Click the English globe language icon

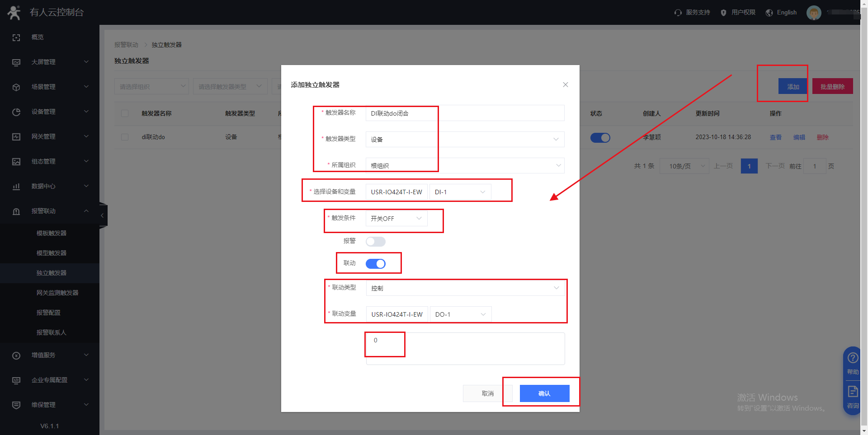tap(769, 13)
